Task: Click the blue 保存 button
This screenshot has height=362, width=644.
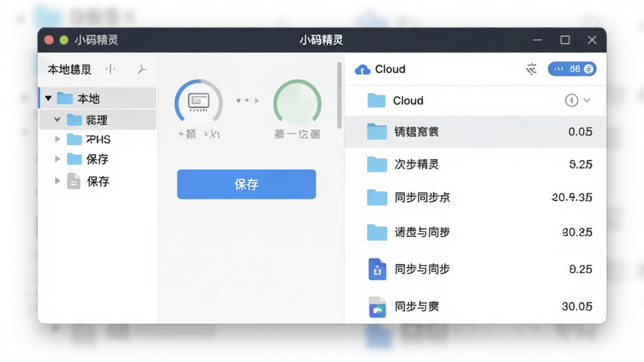Action: pos(247,184)
